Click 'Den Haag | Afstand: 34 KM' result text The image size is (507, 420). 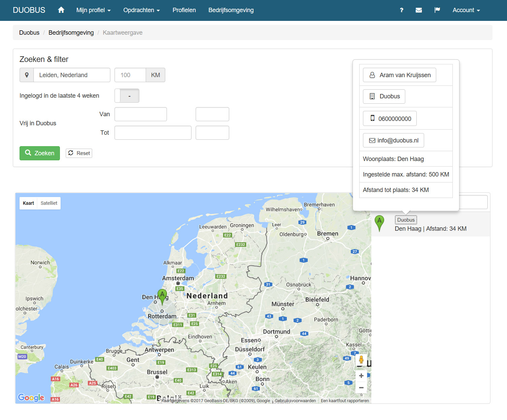(x=431, y=229)
